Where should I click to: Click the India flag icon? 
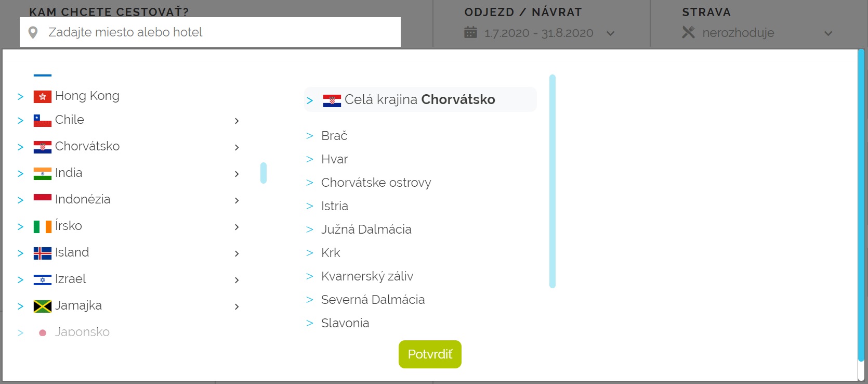[x=43, y=174]
